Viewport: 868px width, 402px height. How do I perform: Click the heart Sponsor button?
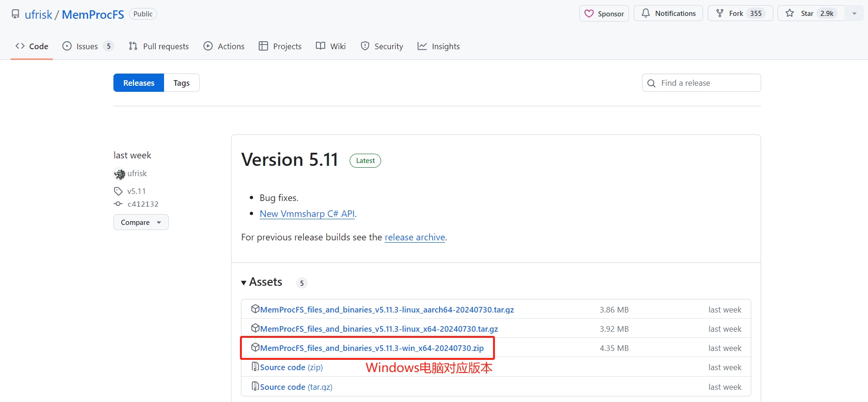pyautogui.click(x=604, y=14)
